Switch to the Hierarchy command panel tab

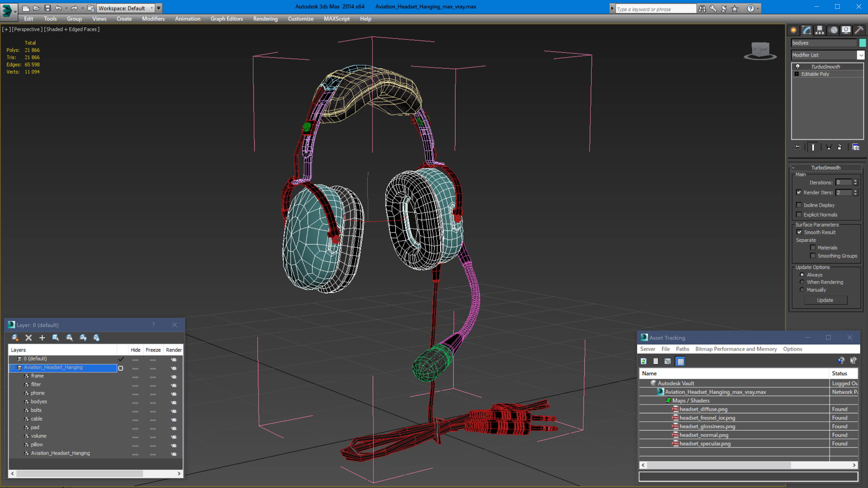click(820, 30)
